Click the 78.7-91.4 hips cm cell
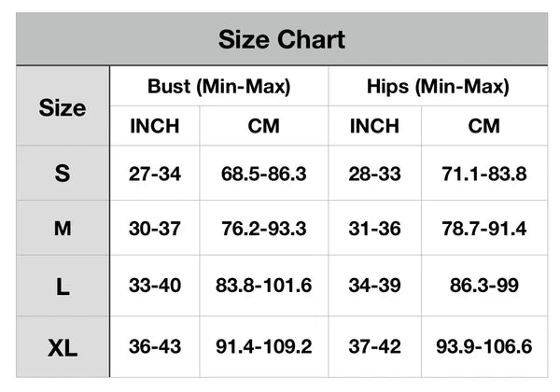 coord(483,228)
